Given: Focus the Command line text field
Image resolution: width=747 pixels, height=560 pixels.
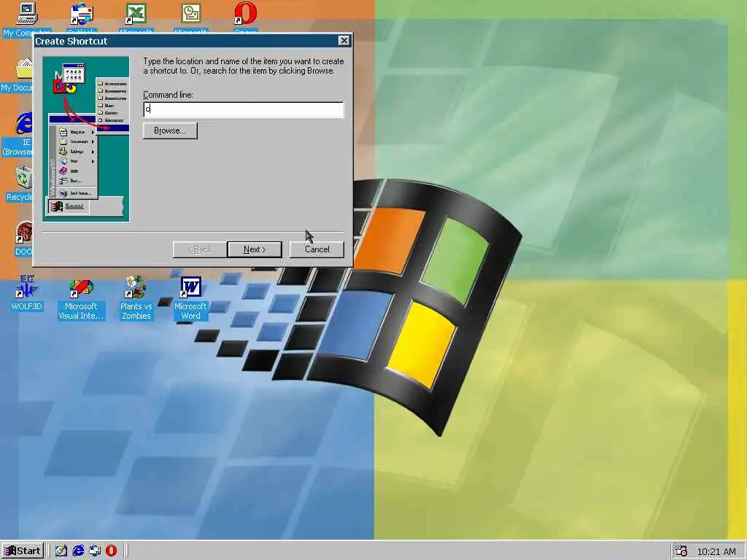Looking at the screenshot, I should point(243,109).
